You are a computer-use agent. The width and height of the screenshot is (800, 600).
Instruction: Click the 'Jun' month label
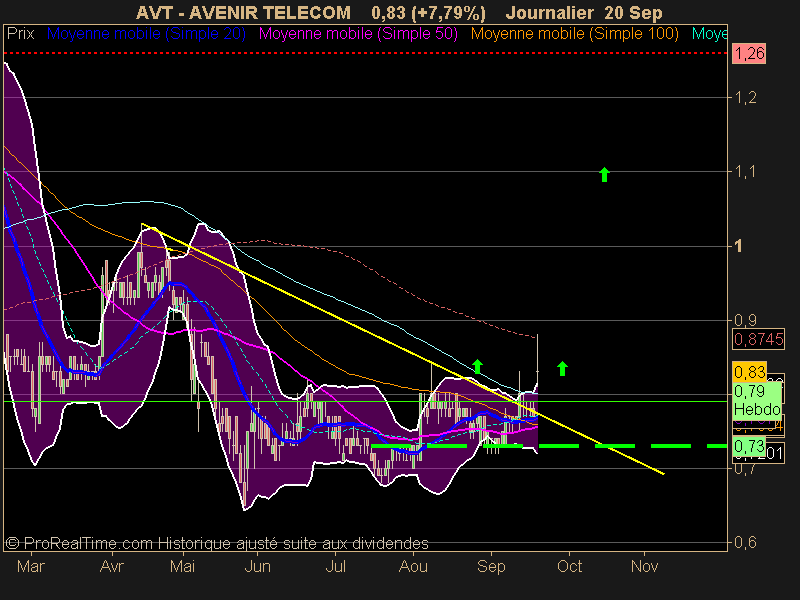click(258, 566)
